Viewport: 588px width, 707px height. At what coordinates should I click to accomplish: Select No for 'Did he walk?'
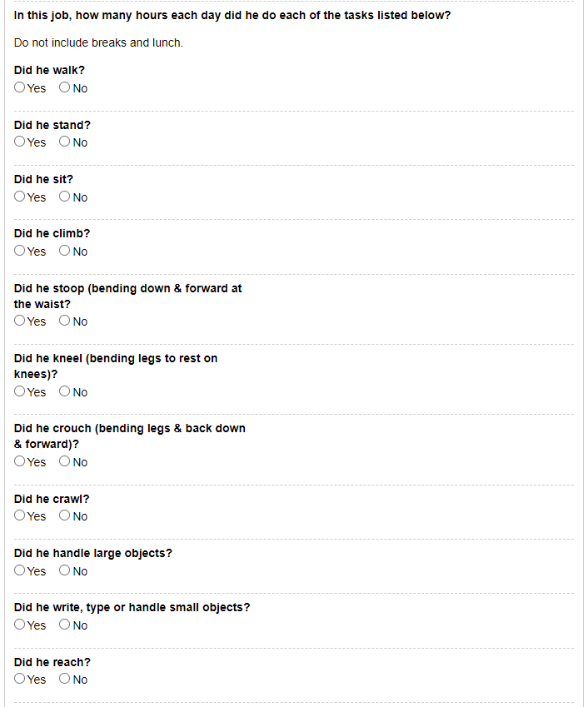coord(64,87)
